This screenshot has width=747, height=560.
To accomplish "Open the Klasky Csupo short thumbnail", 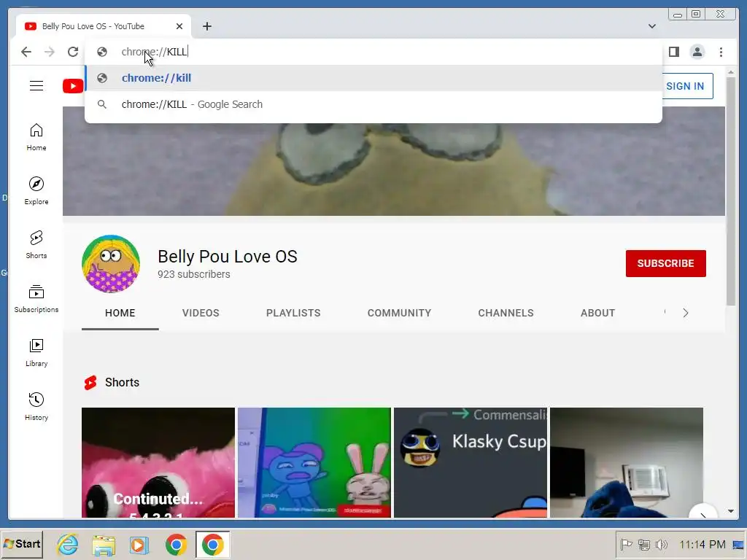I will [x=471, y=462].
